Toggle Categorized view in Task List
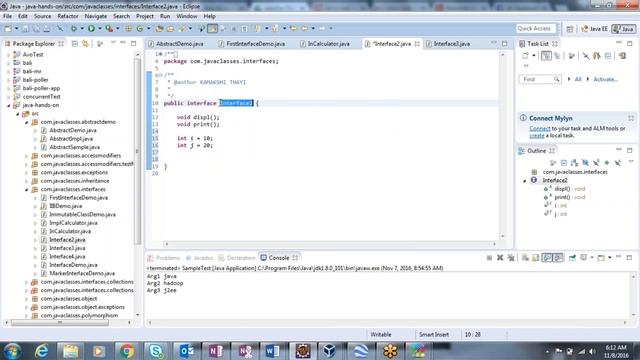Image resolution: width=640 pixels, height=360 pixels. point(546,56)
